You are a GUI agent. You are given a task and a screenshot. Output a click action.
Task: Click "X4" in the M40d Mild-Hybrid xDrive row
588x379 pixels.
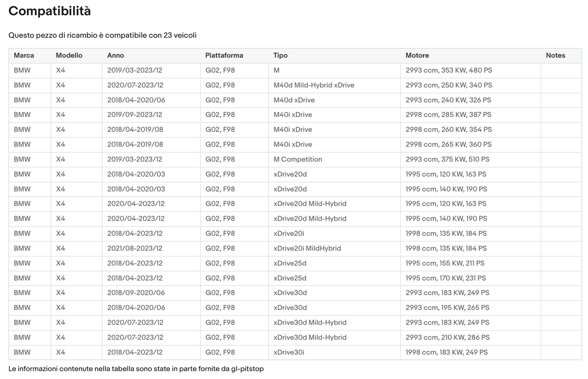tap(61, 85)
